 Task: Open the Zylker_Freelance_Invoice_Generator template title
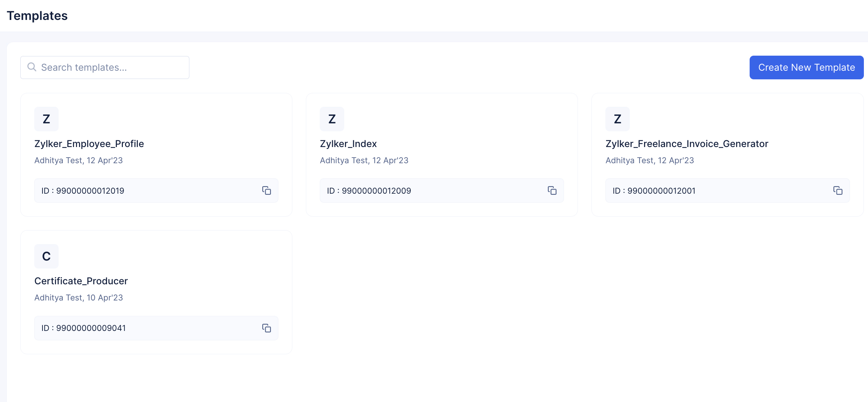point(687,144)
